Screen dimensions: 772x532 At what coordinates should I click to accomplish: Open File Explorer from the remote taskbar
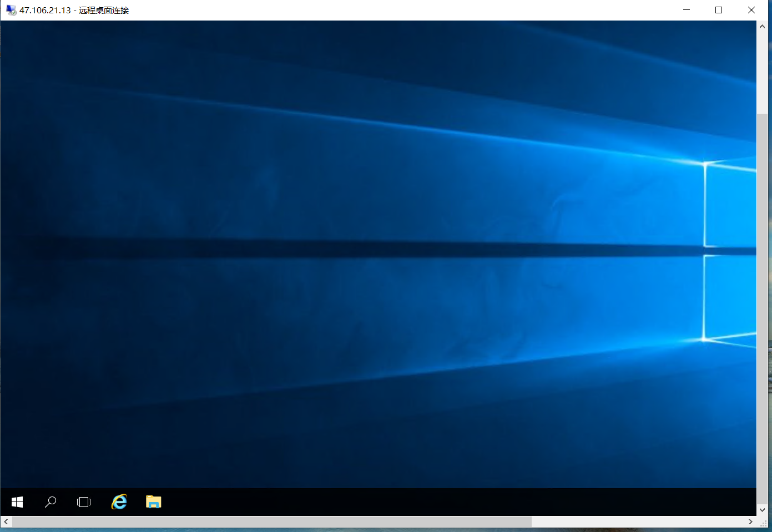pyautogui.click(x=154, y=502)
